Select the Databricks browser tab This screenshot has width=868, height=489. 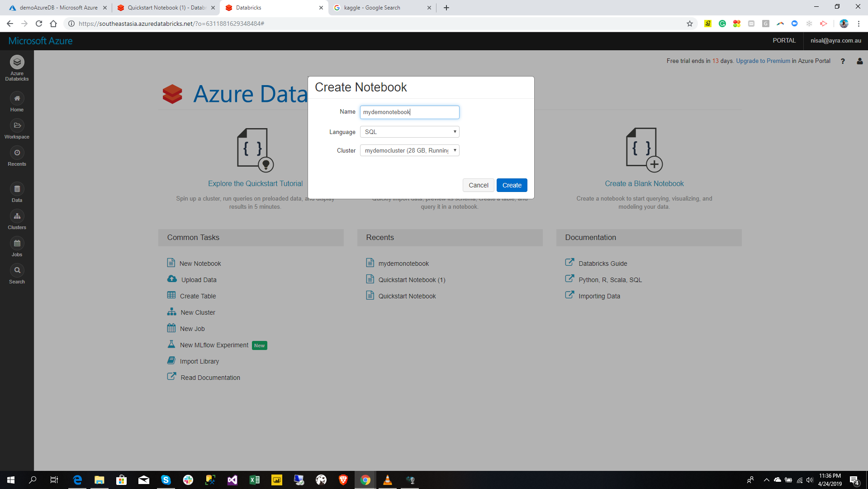(x=274, y=8)
